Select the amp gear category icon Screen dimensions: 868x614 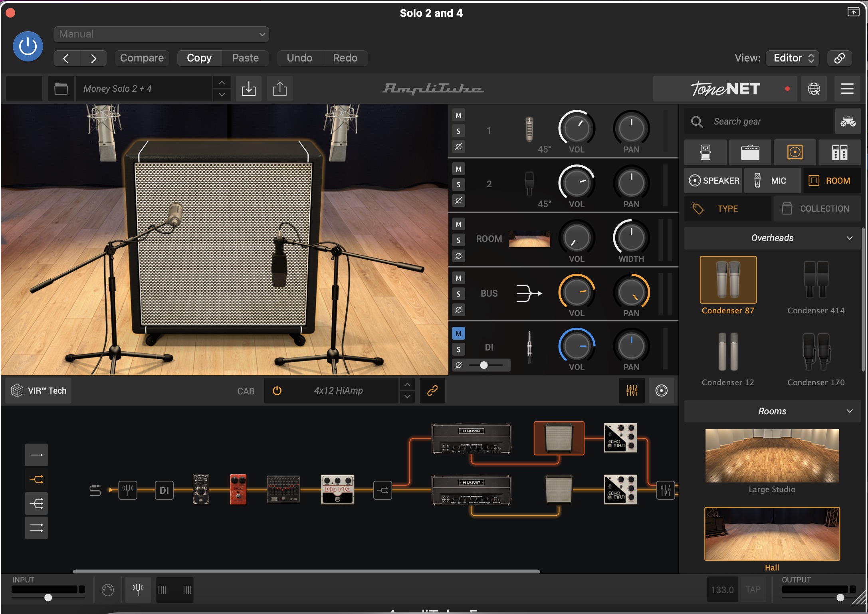pos(750,152)
